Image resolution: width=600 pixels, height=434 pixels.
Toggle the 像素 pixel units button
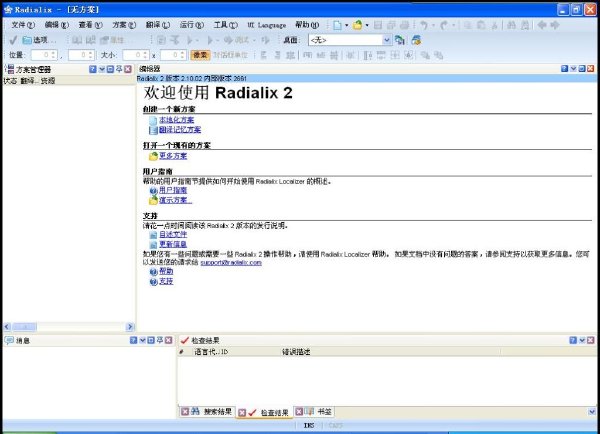pos(200,55)
